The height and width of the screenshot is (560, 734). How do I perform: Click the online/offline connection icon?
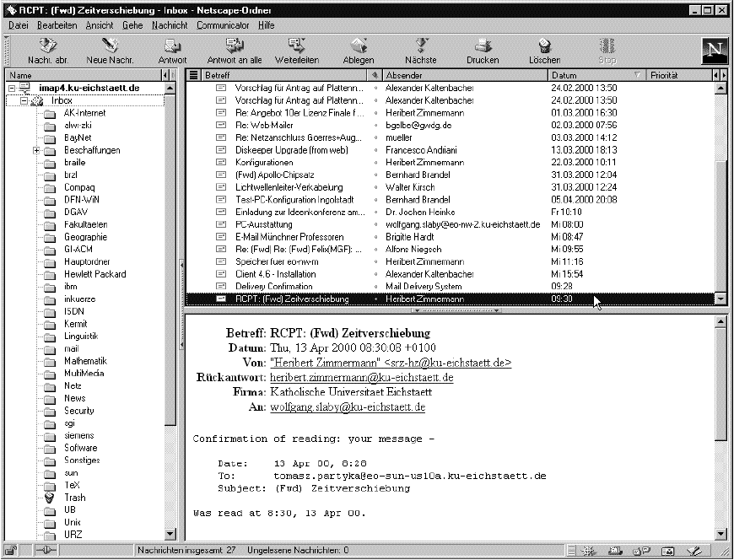pos(46,550)
